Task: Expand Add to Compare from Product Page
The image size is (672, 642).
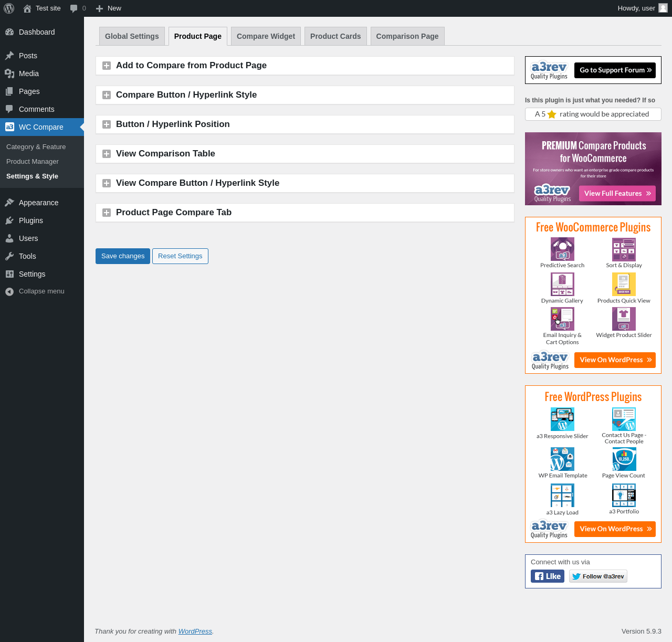Action: 304,66
